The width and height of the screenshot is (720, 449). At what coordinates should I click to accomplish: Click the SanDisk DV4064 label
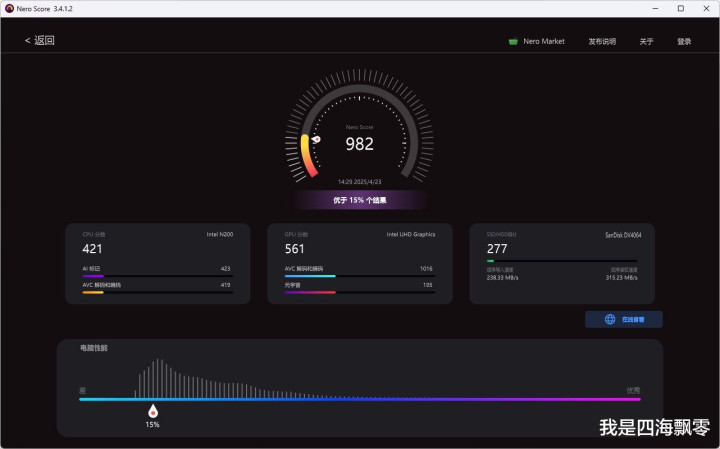click(x=623, y=235)
